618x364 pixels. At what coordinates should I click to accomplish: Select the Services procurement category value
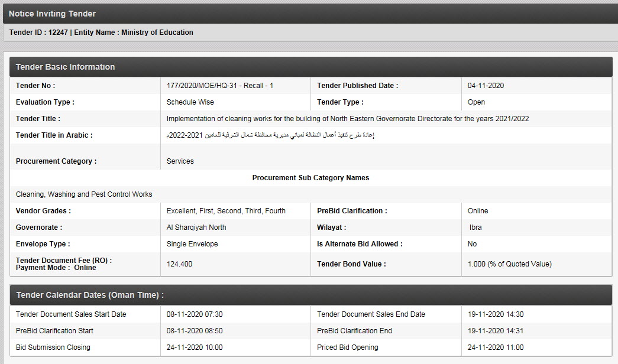click(x=180, y=161)
